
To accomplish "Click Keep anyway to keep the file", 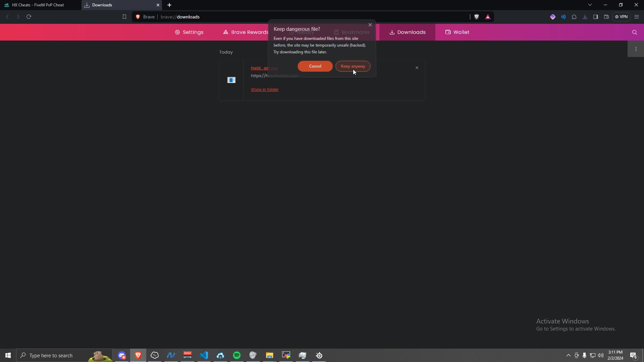I will tap(353, 66).
